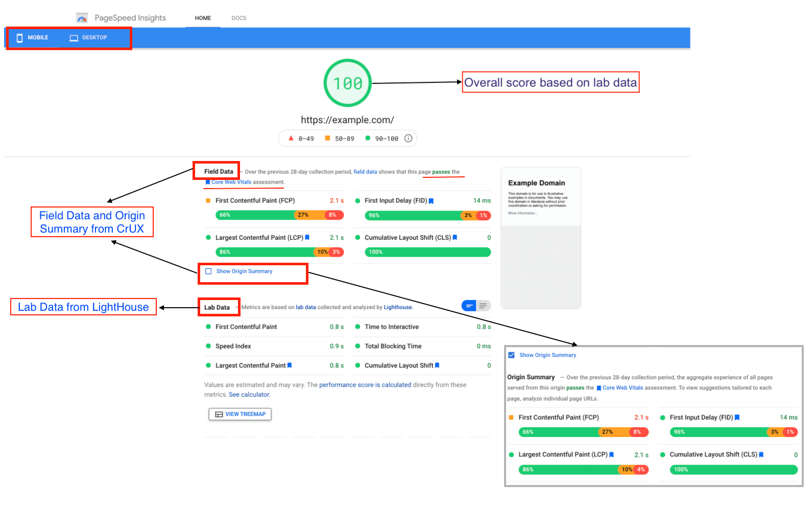Click the bookmark icon beside First Input Delay
The height and width of the screenshot is (505, 812).
tap(431, 201)
